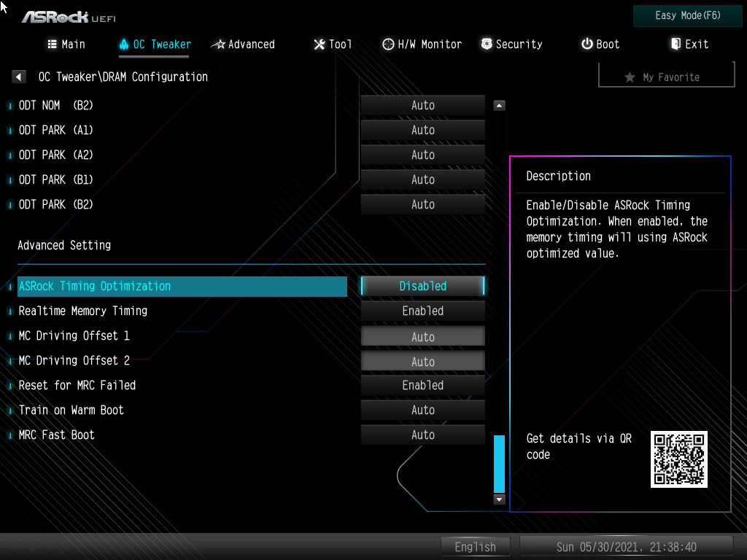
Task: Switch to the Advanced tab
Action: coord(243,44)
